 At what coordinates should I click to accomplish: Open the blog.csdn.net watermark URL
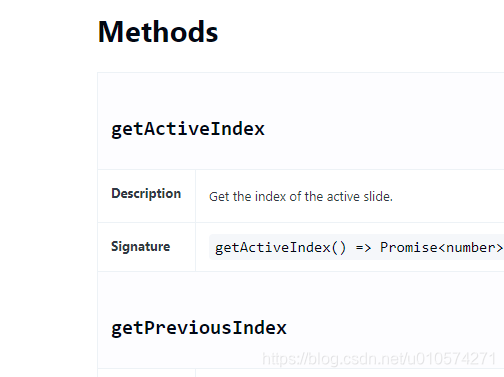point(379,359)
